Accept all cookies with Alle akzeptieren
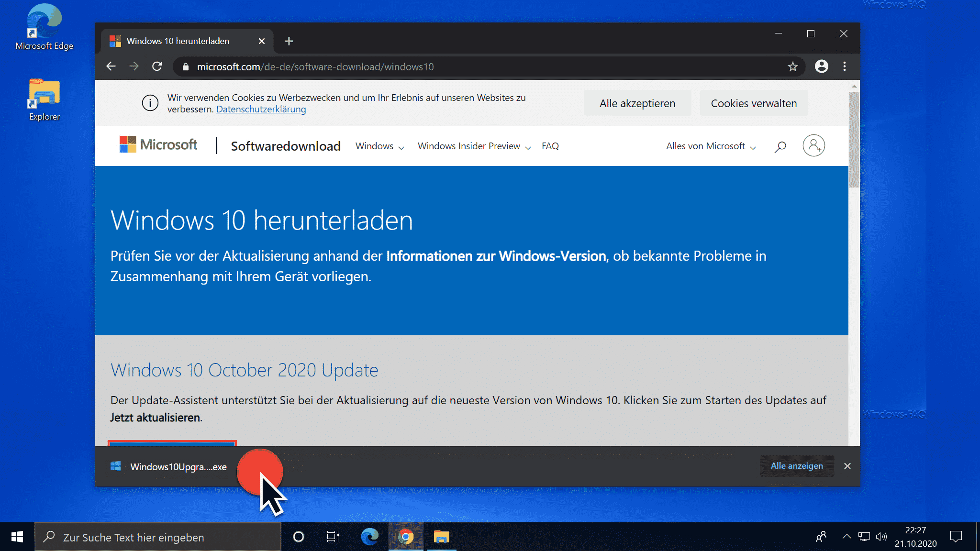 pos(637,103)
